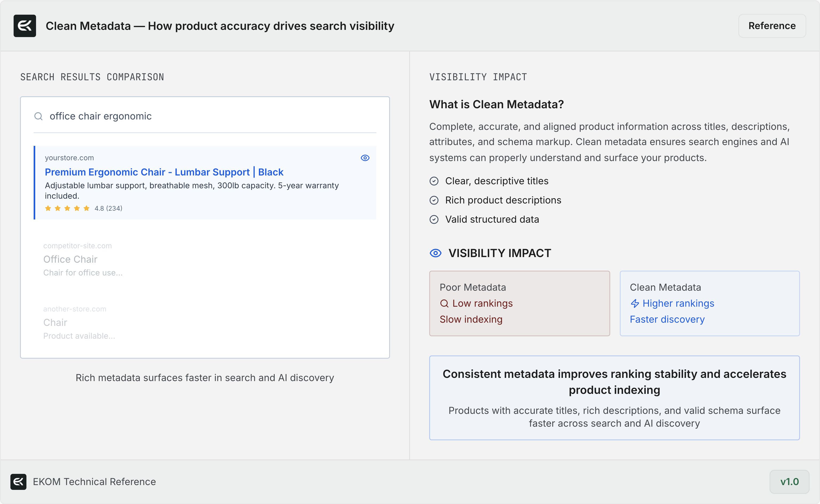Click the eye icon beside VISIBILITY IMPACT heading
Viewport: 820px width, 504px height.
click(x=435, y=253)
